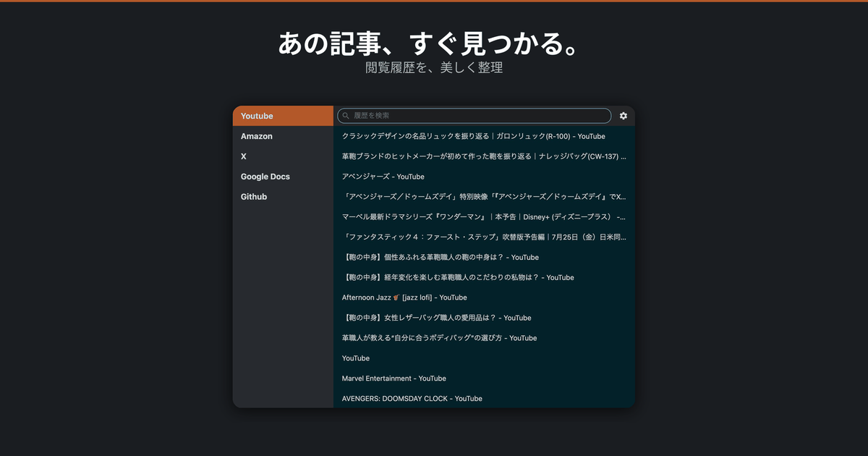The image size is (868, 456).
Task: Click the search magnifier icon
Action: click(x=346, y=116)
